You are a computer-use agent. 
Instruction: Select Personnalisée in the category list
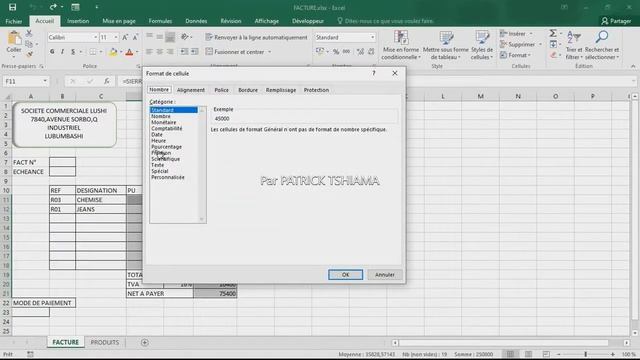tap(168, 177)
